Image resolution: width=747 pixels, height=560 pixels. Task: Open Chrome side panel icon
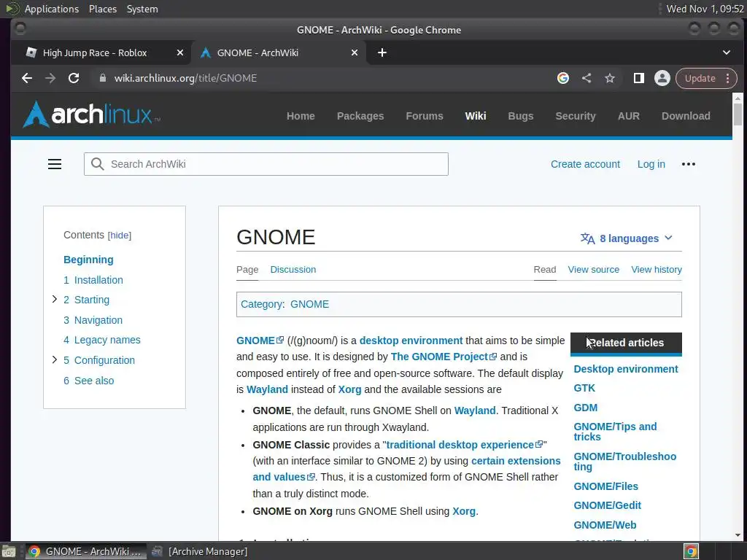click(639, 78)
